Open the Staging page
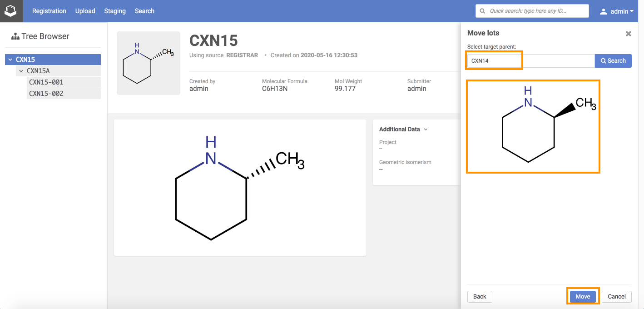The height and width of the screenshot is (309, 644). (115, 11)
